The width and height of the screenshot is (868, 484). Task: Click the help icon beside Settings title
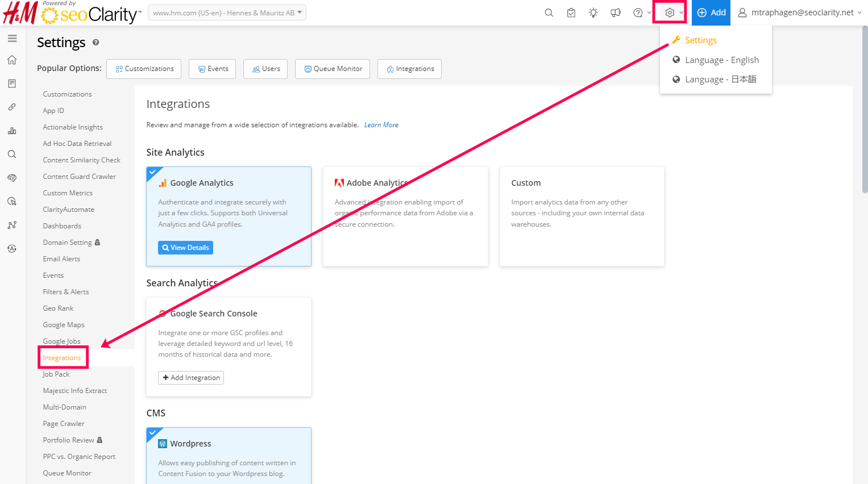[95, 43]
